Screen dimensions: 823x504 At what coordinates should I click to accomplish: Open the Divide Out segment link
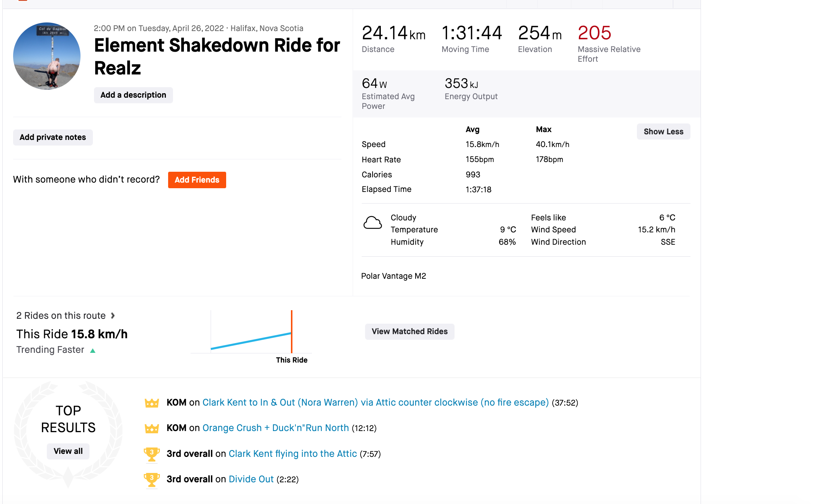(x=251, y=479)
